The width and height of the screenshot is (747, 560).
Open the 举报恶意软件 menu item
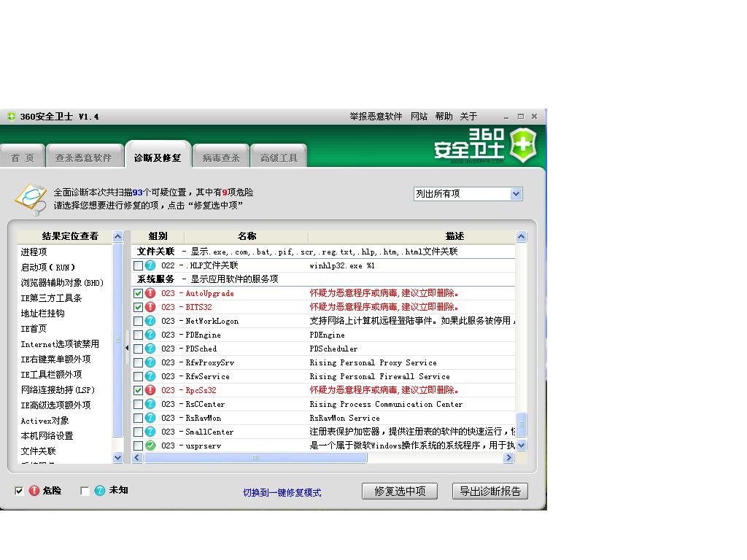(x=376, y=117)
